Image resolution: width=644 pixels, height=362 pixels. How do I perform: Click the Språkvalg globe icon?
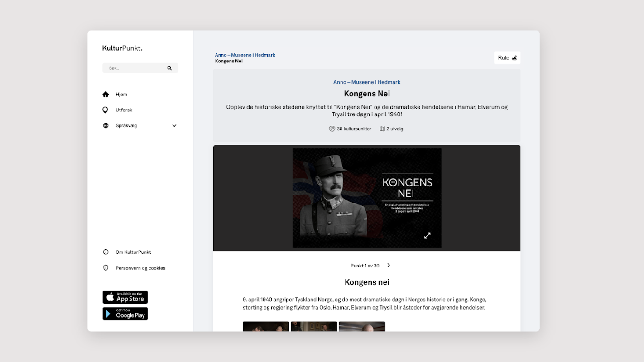point(106,126)
